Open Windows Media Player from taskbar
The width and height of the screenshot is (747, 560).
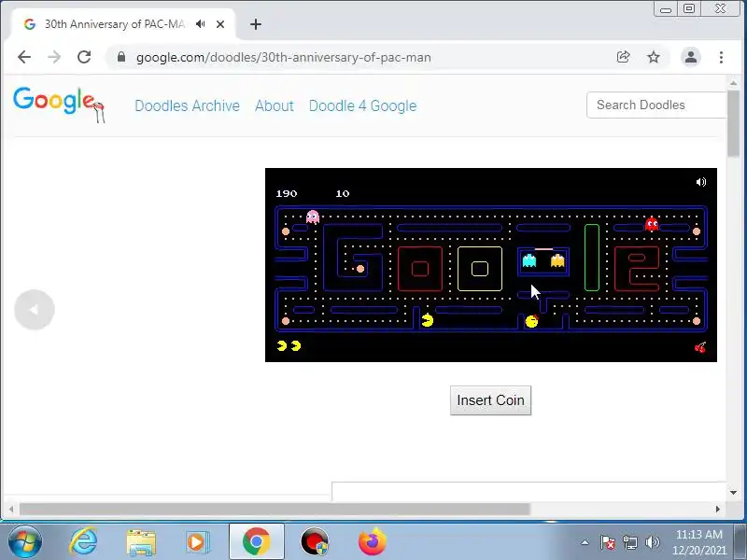click(x=196, y=542)
